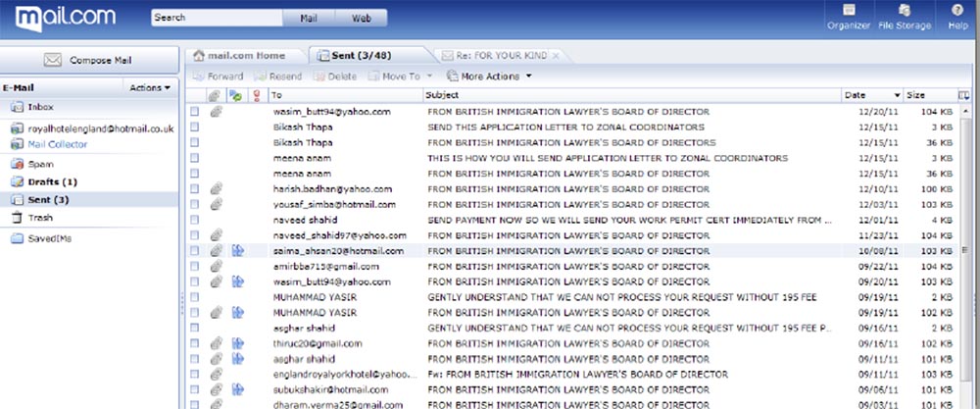Open File Storage from top bar
The width and height of the screenshot is (980, 409).
pyautogui.click(x=905, y=11)
